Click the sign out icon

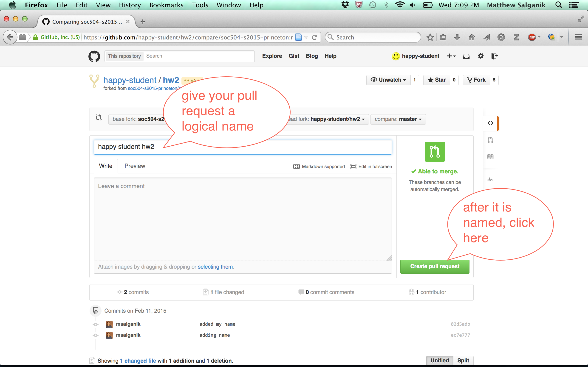[x=494, y=56]
